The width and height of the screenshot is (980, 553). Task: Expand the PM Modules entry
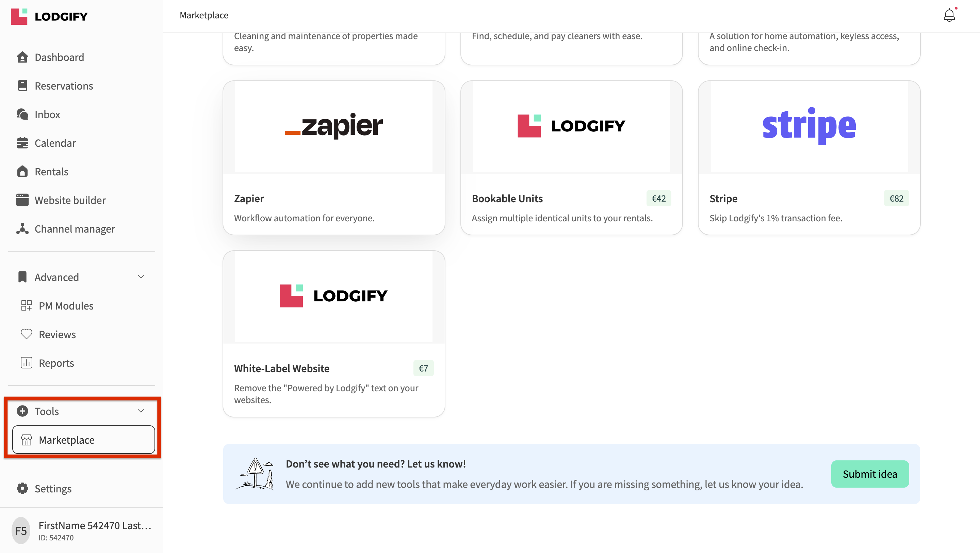tap(66, 305)
